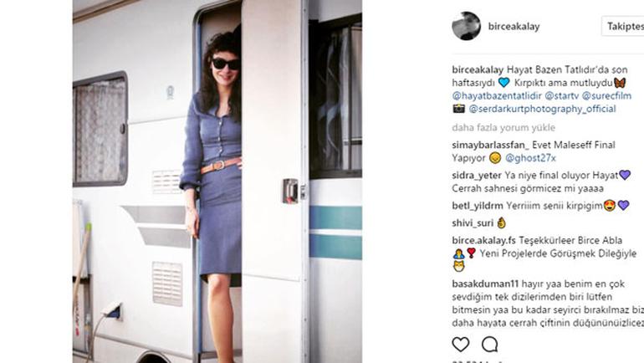The image size is (644, 363).
Task: Open sidra_yeter commenter profile
Action: coord(477,176)
